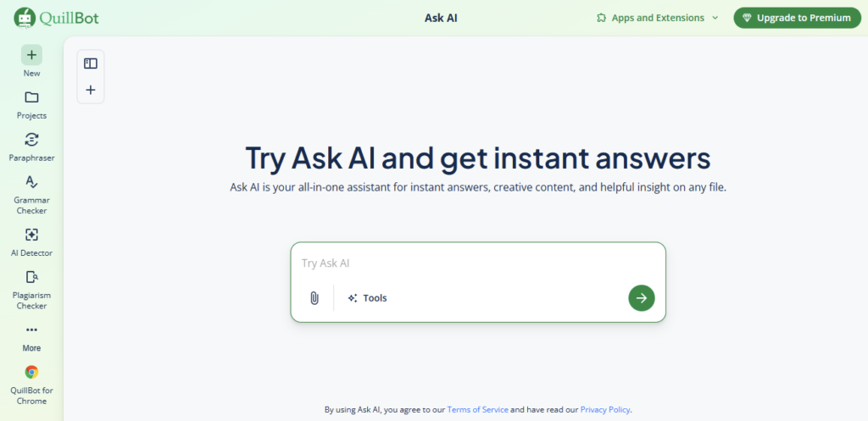Start a new chat with plus button
The width and height of the screenshot is (868, 421).
91,90
